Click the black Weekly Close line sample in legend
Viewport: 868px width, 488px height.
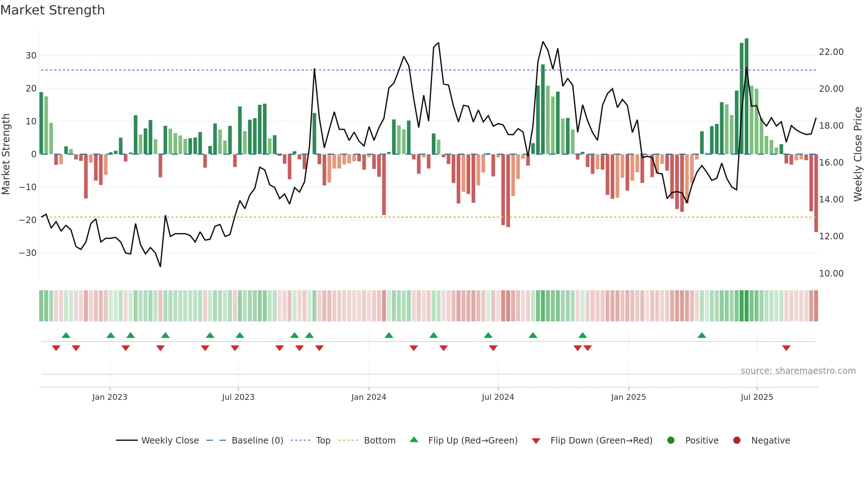tap(127, 440)
